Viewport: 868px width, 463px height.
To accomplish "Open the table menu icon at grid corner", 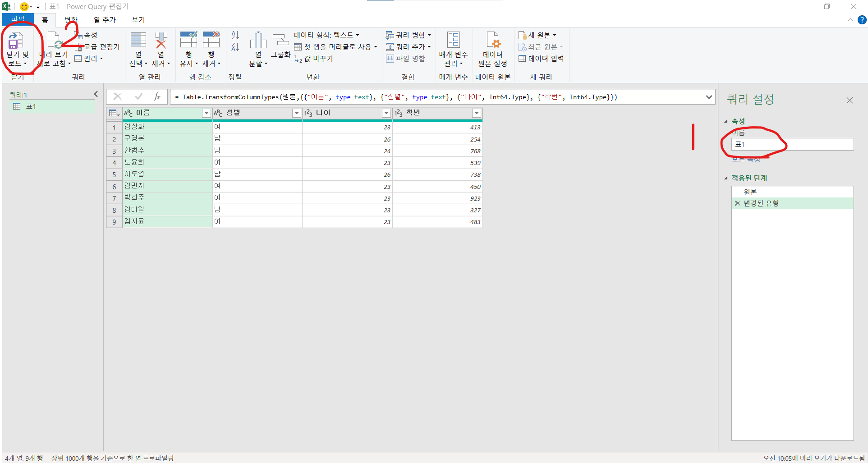I will pyautogui.click(x=114, y=113).
